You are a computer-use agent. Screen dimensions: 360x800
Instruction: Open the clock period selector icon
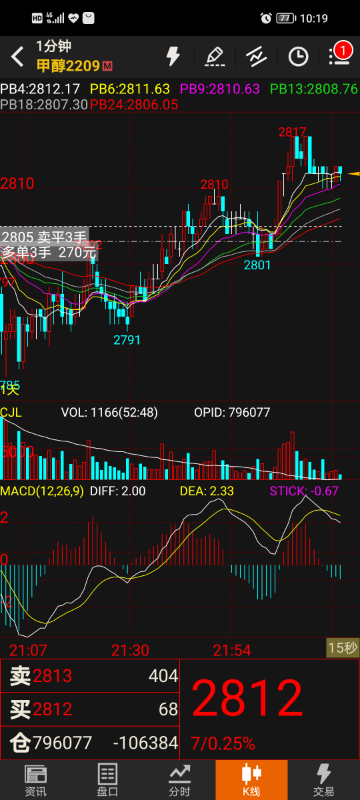point(298,57)
